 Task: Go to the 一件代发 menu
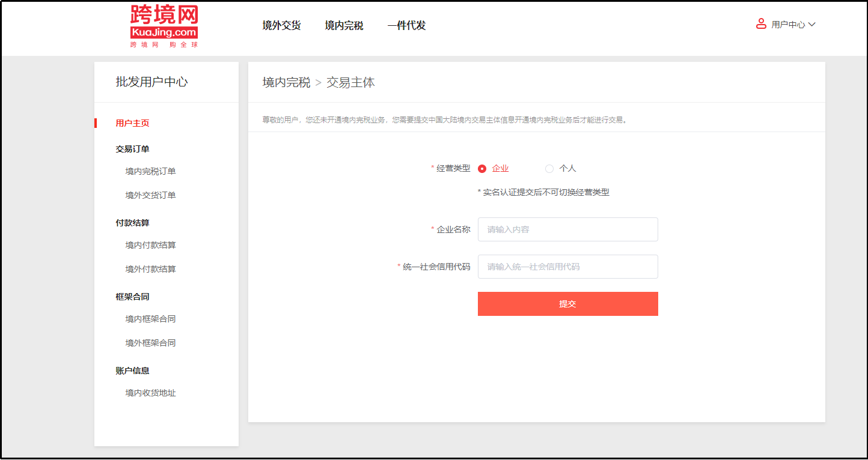point(406,26)
